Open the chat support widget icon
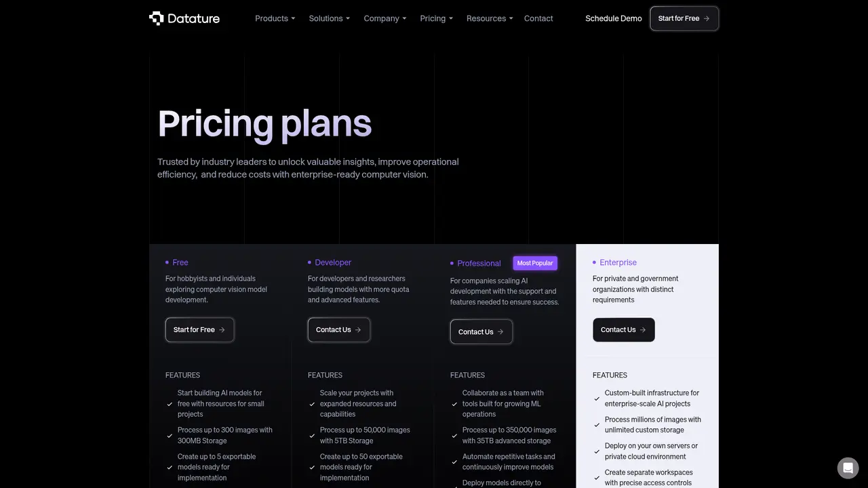Screen dimensions: 868x488 (x=848, y=468)
